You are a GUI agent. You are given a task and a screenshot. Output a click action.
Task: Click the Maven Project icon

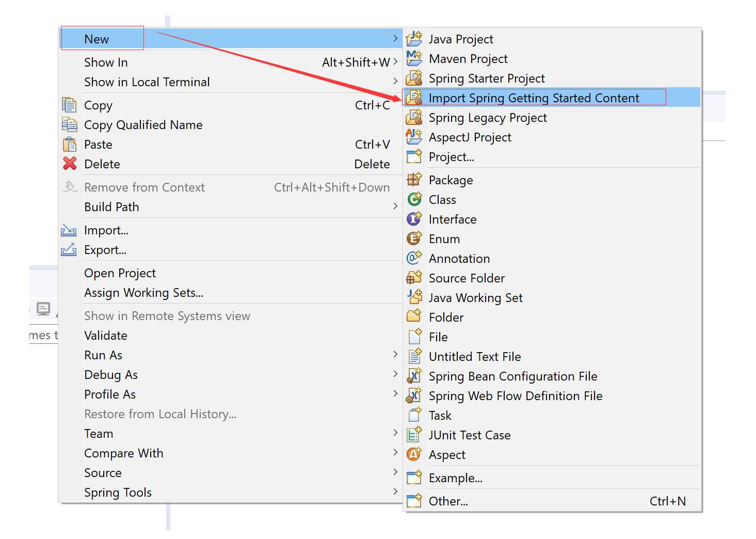point(414,58)
